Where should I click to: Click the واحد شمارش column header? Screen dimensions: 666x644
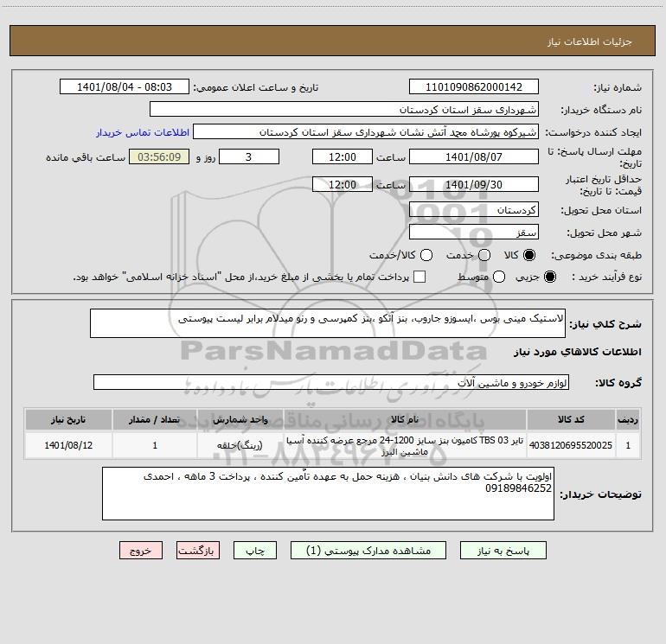(x=240, y=419)
